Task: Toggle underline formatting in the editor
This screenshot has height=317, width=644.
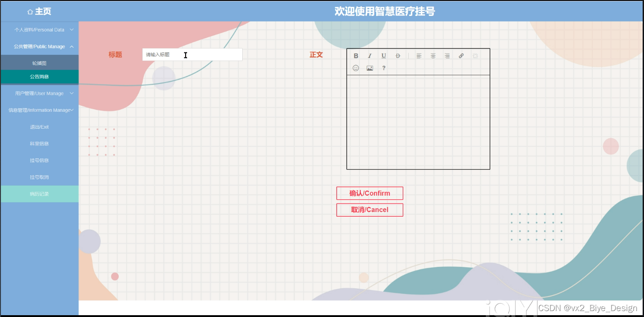Action: 384,56
